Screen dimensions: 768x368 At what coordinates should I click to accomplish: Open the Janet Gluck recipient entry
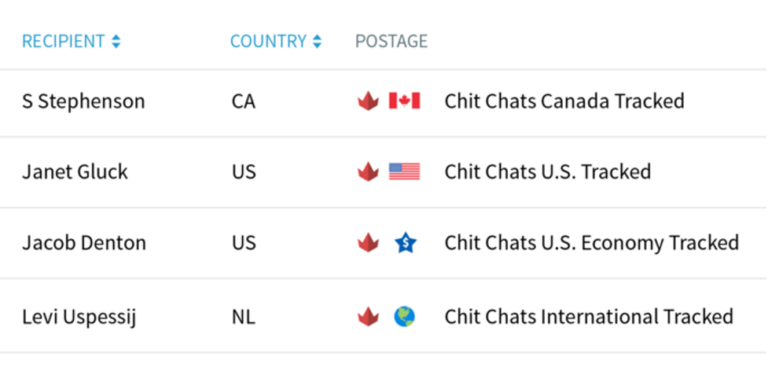[75, 172]
